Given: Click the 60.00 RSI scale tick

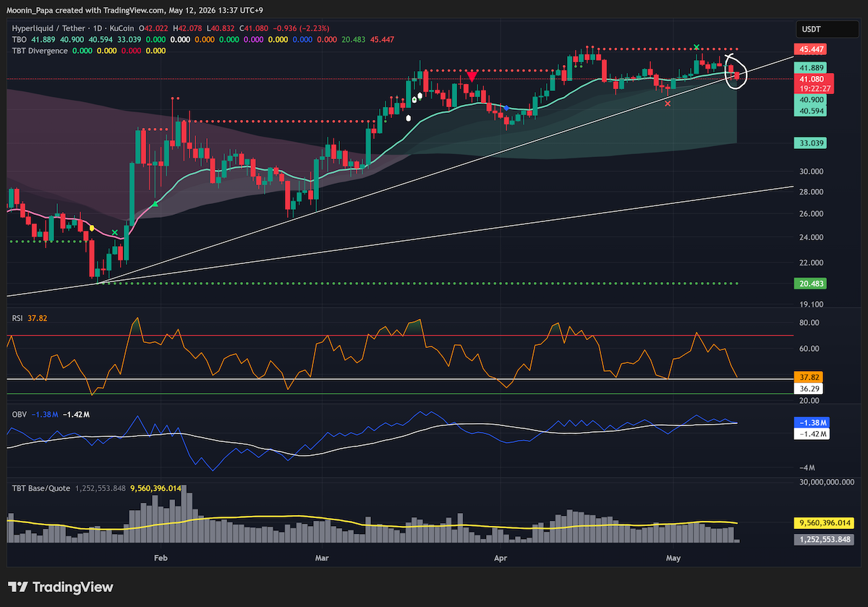Looking at the screenshot, I should 809,349.
